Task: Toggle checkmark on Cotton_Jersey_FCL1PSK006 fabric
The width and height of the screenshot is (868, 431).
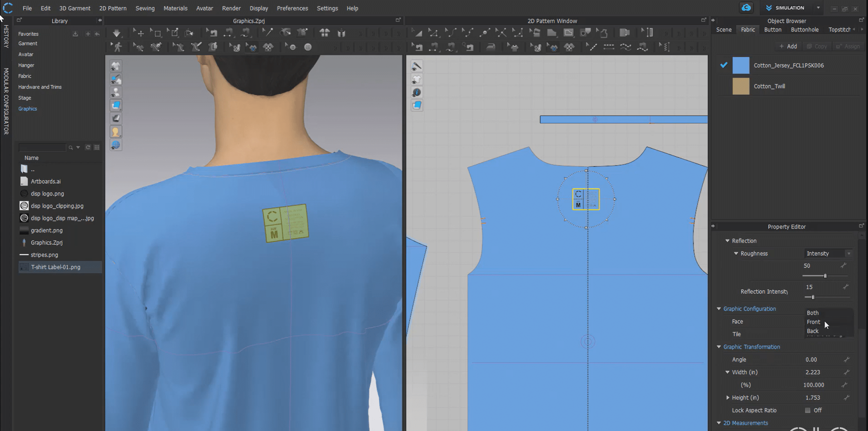Action: 724,65
